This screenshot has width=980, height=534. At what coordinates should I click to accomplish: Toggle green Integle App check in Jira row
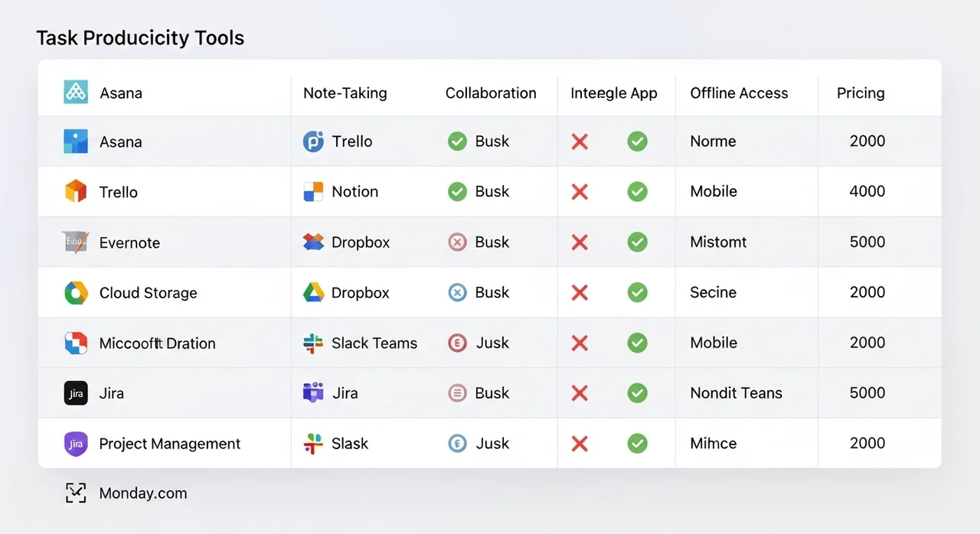click(637, 393)
